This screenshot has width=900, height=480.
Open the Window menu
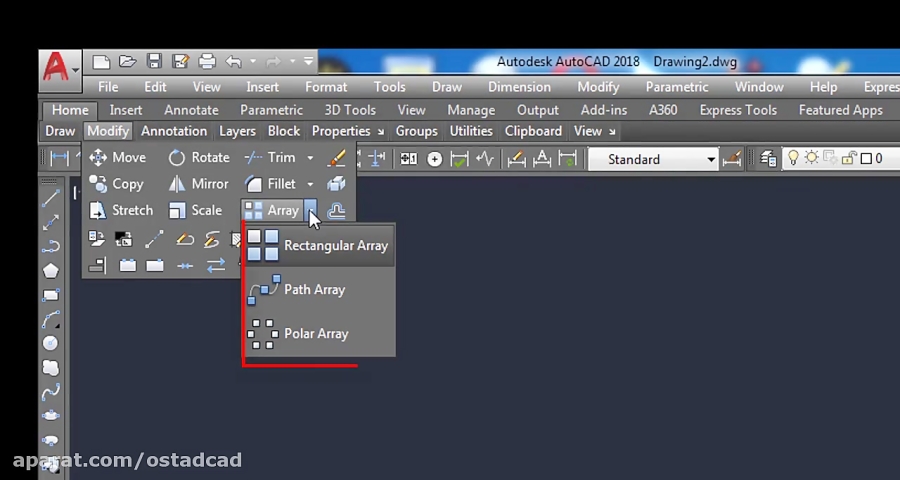[759, 87]
